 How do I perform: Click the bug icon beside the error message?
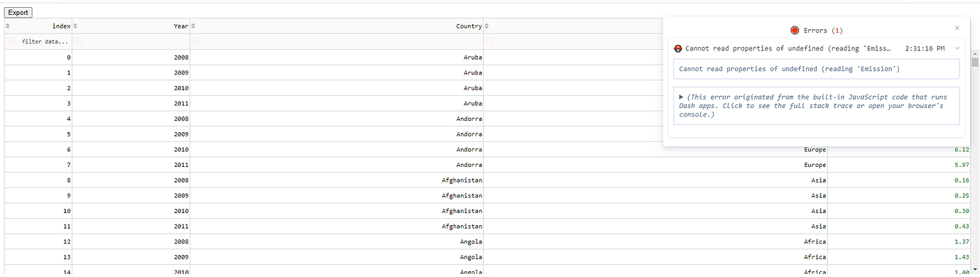[x=678, y=48]
